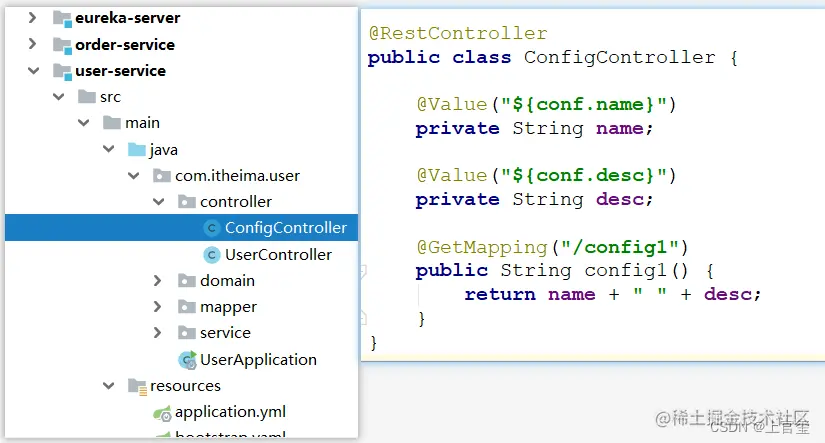Click the name field in private String name
825x443 pixels.
coord(620,128)
